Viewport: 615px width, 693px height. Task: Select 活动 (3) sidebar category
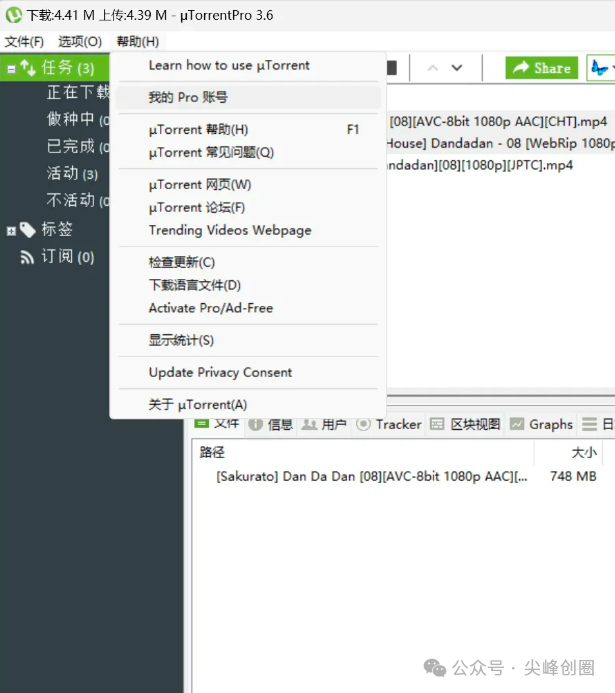tap(72, 173)
